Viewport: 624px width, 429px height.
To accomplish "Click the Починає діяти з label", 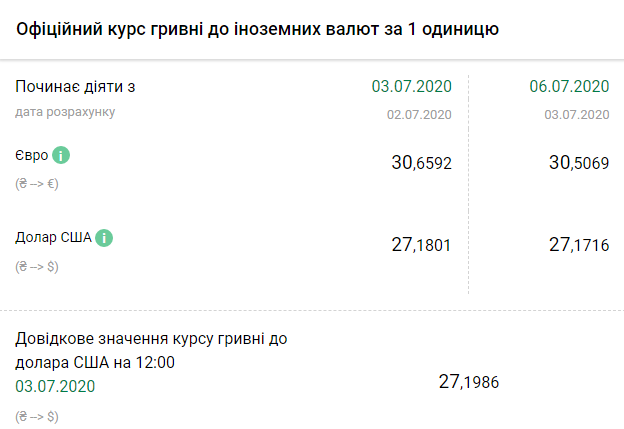I will point(75,87).
